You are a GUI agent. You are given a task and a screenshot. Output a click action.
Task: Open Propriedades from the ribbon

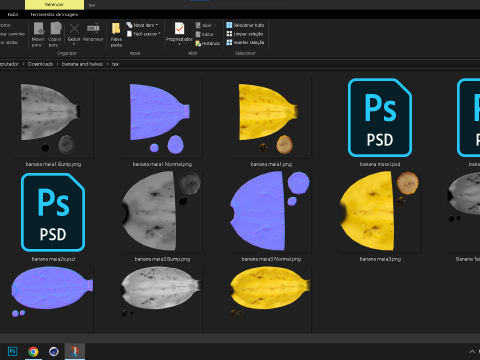pyautogui.click(x=179, y=33)
